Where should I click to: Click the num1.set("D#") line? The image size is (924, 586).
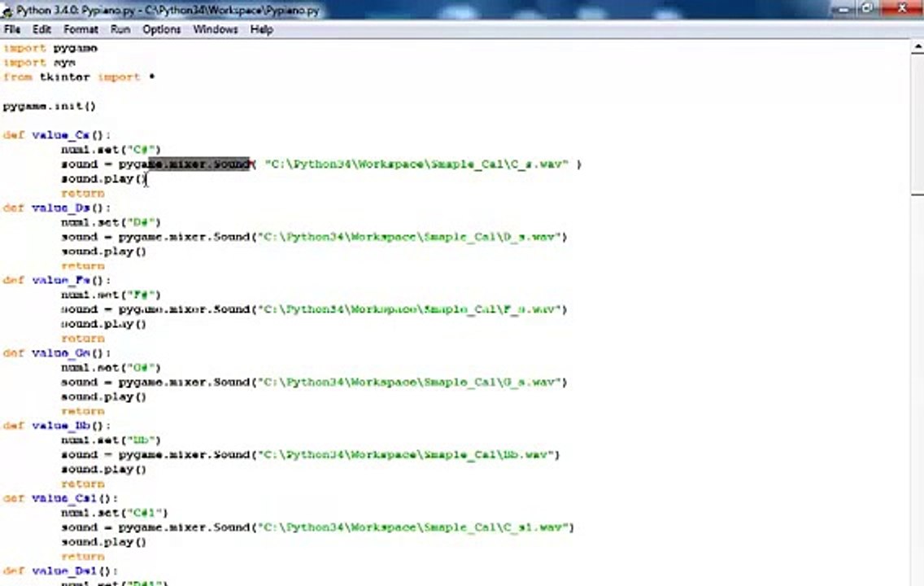coord(111,222)
